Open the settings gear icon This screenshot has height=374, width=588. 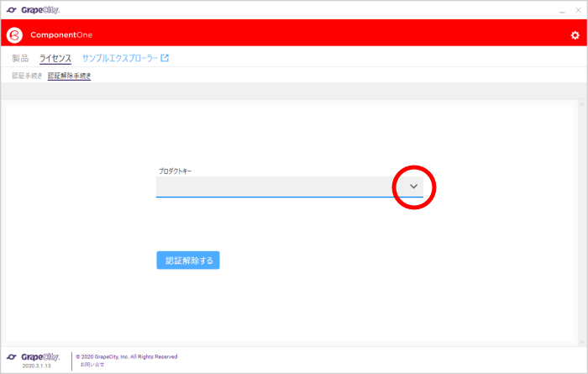575,35
